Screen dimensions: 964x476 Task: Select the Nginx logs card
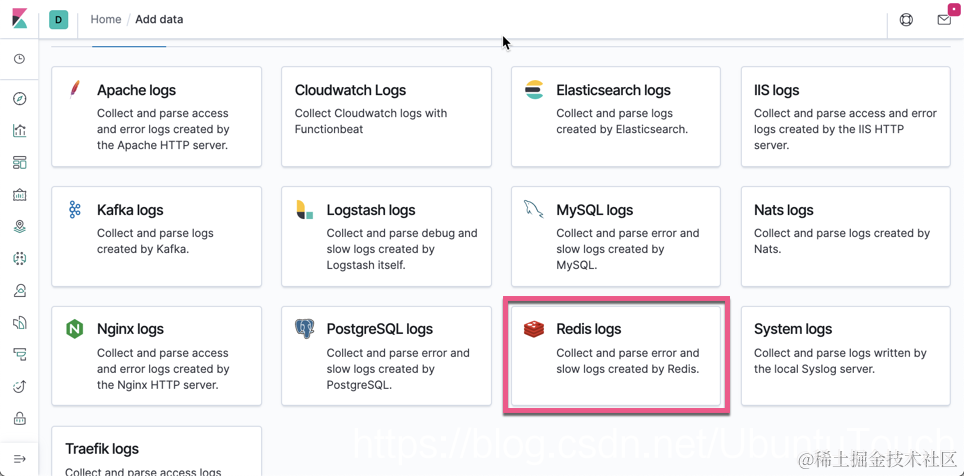(x=156, y=356)
